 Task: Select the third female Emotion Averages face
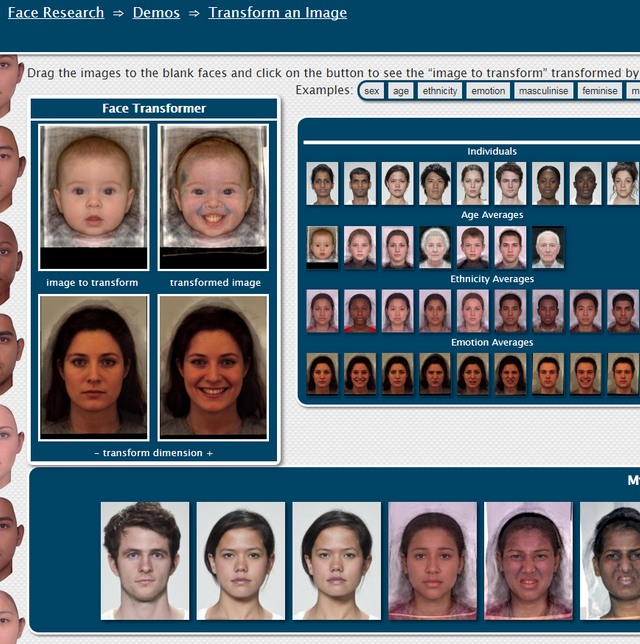point(397,374)
